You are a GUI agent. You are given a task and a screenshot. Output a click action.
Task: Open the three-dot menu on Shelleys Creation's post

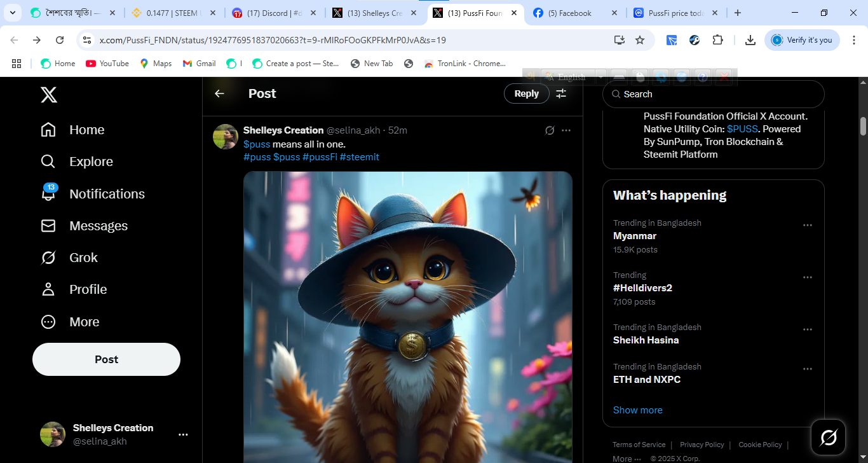click(566, 130)
